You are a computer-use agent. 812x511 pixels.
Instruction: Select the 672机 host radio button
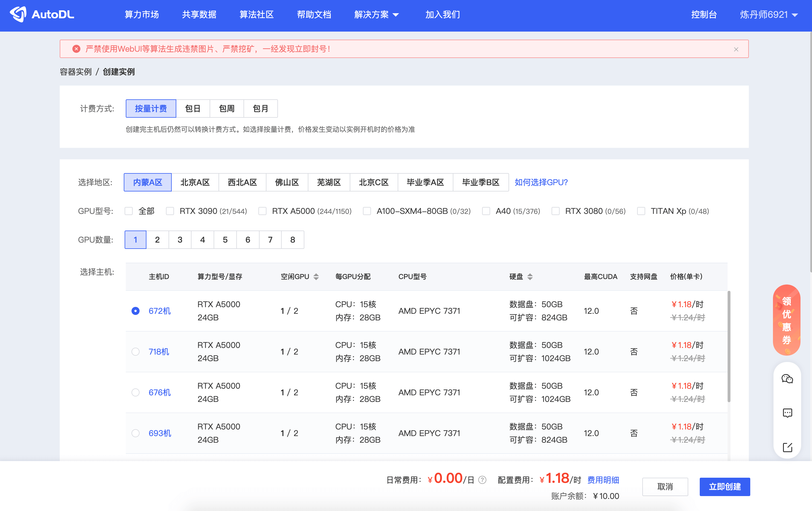136,311
